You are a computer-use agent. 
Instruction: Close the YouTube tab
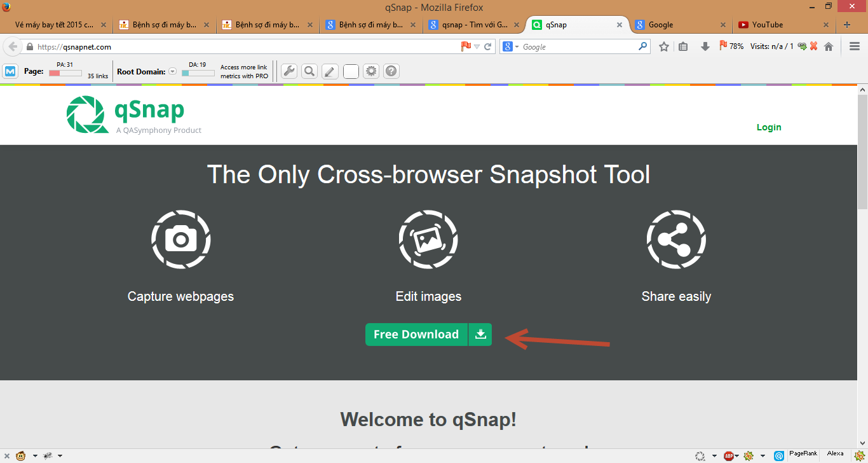click(826, 25)
